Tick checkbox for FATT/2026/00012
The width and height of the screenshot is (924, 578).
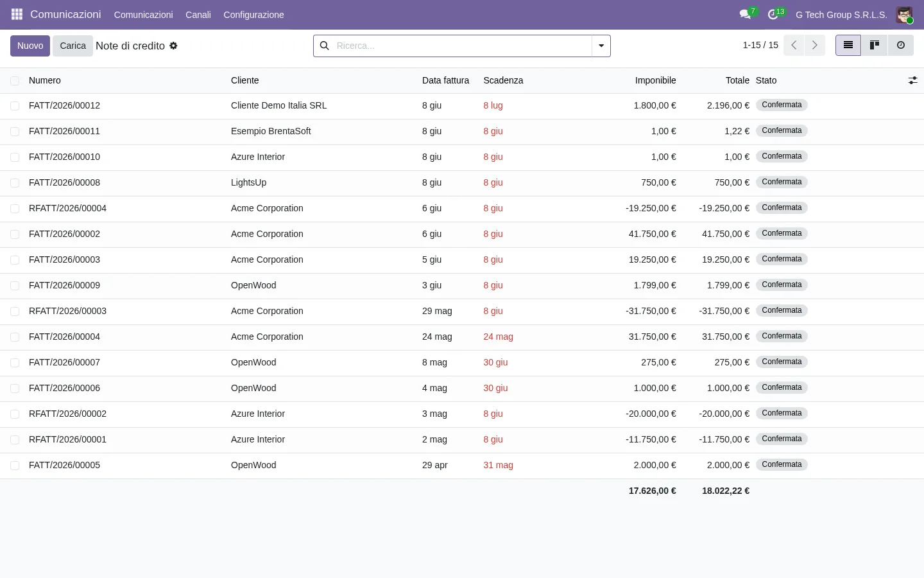(x=15, y=106)
